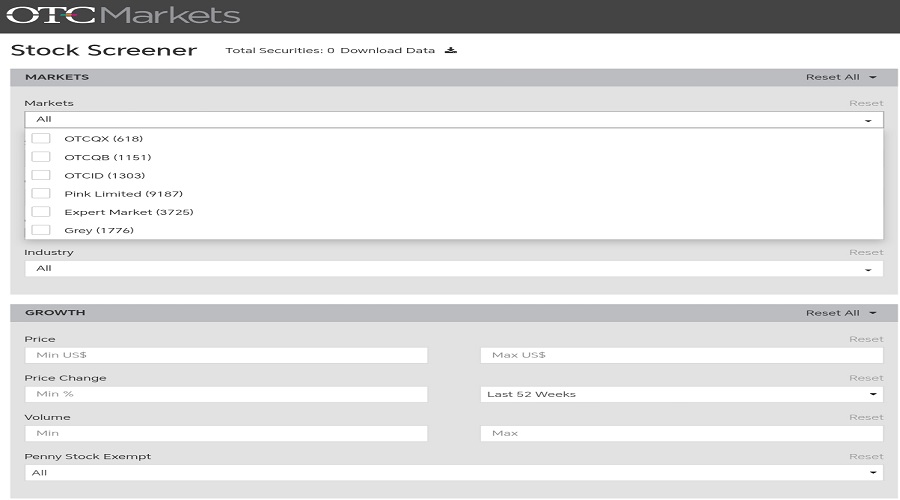Open the Industry dropdown
Viewport: 900px width, 500px height.
coord(453,269)
